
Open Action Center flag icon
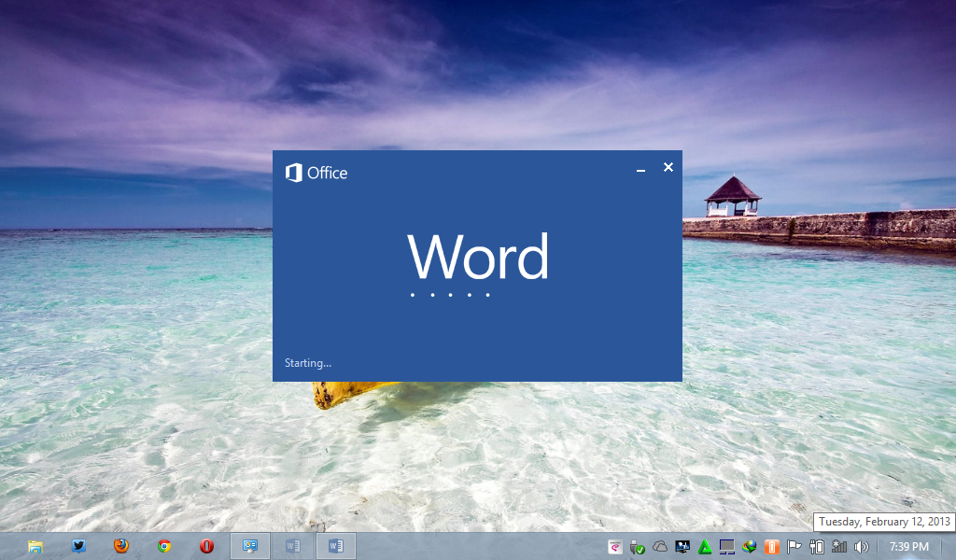(794, 547)
